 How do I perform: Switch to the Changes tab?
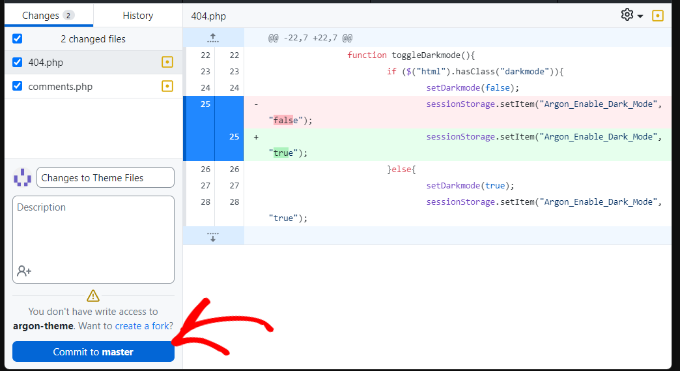point(49,16)
